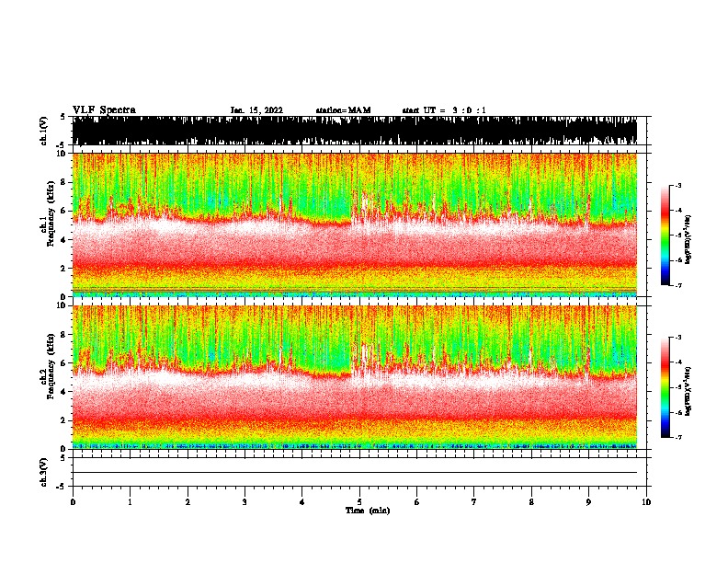The height and width of the screenshot is (563, 728).
Task: Click time-axis tick label "10" at right end
Action: (646, 502)
